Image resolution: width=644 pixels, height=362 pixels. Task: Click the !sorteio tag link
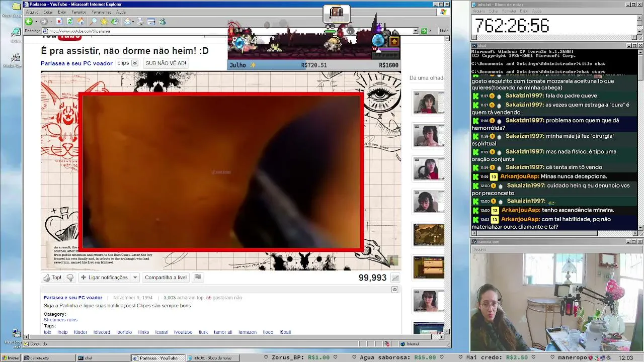point(124,332)
